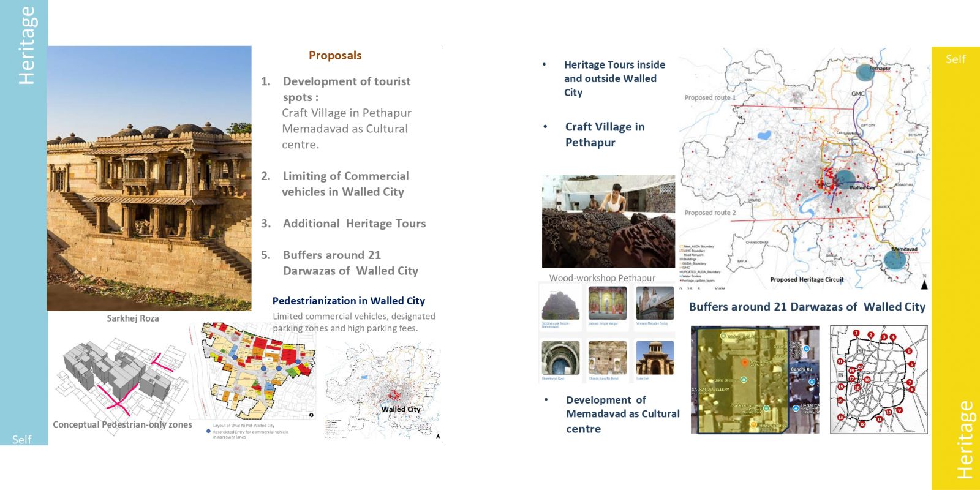The width and height of the screenshot is (980, 490).
Task: Click the Chanda-Suraj No Mahal thumbnail
Action: tap(608, 358)
